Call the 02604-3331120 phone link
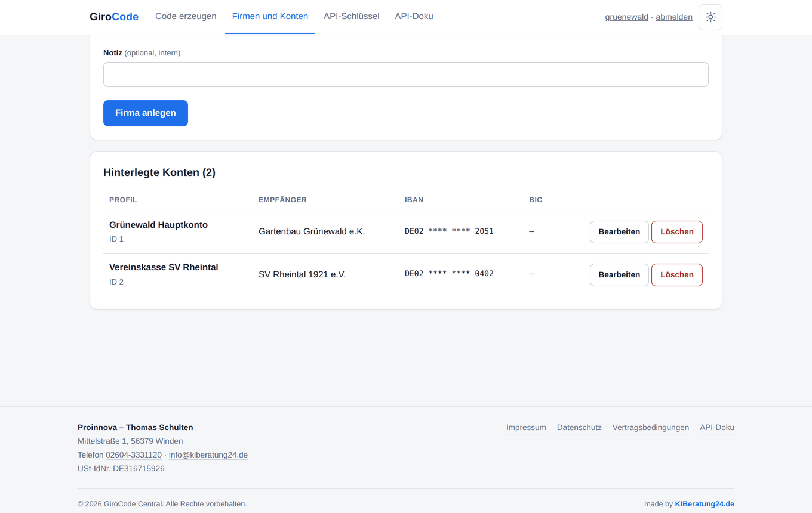 point(134,455)
